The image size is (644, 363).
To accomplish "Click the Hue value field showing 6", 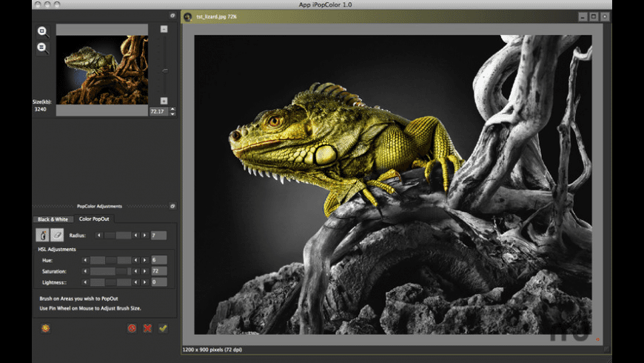I will click(x=158, y=260).
